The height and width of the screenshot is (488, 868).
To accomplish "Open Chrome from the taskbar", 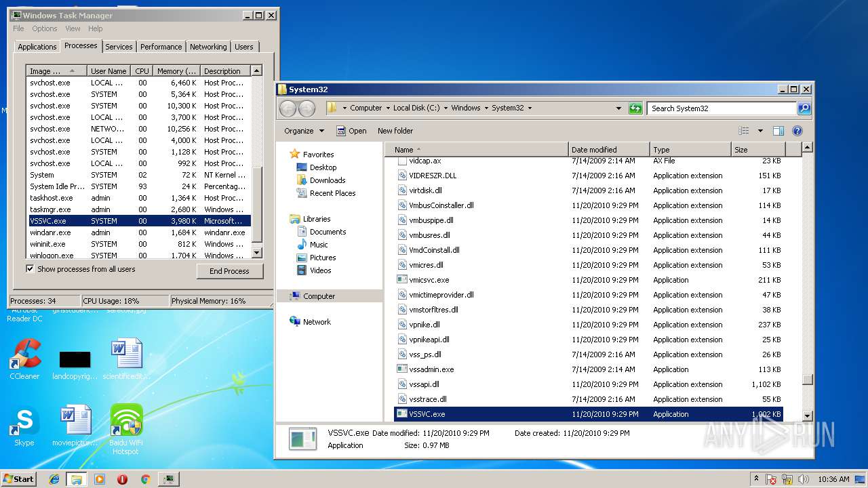I will [x=145, y=479].
